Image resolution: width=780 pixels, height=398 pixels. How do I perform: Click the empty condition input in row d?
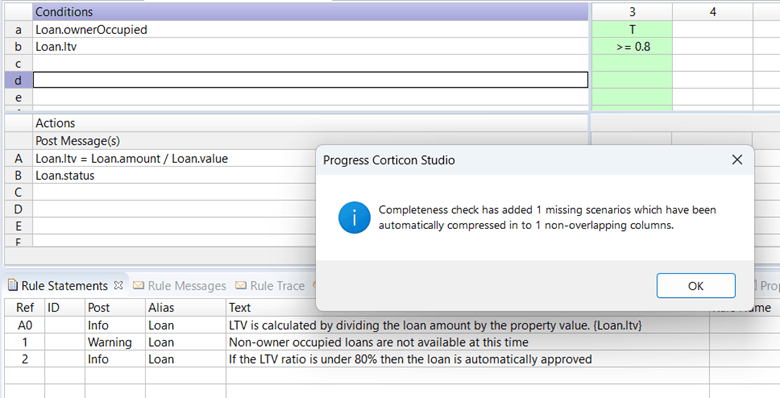coord(310,80)
